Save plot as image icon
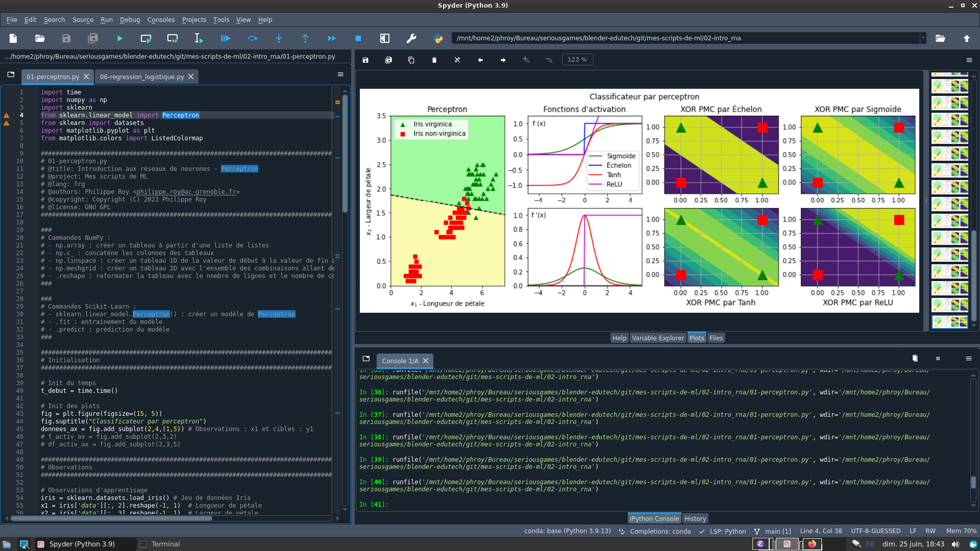This screenshot has height=551, width=980. [x=365, y=60]
